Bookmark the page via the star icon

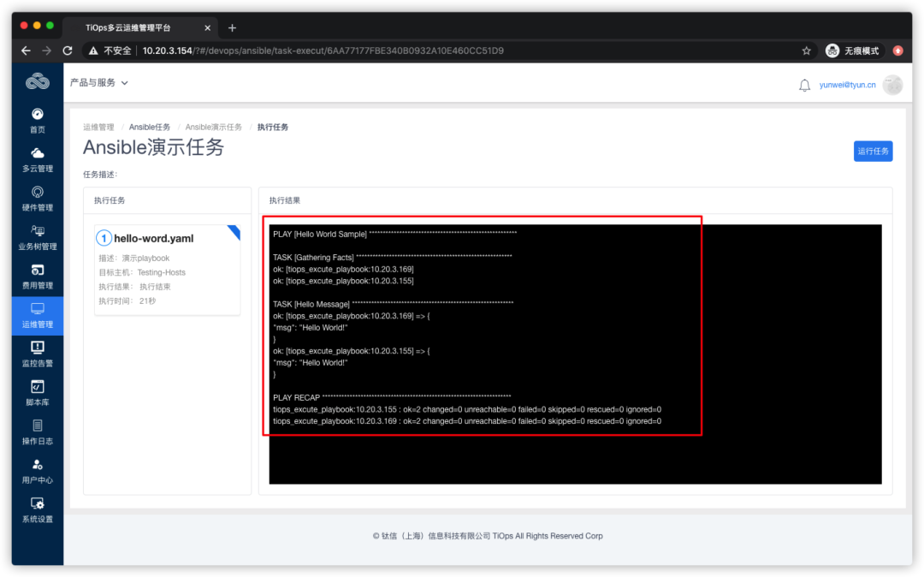(805, 51)
